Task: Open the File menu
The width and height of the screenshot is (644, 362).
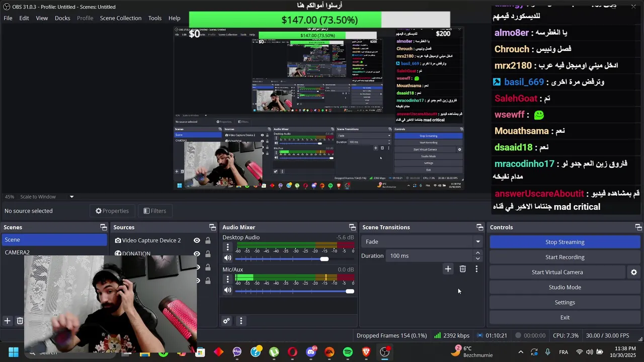Action: pos(8,18)
